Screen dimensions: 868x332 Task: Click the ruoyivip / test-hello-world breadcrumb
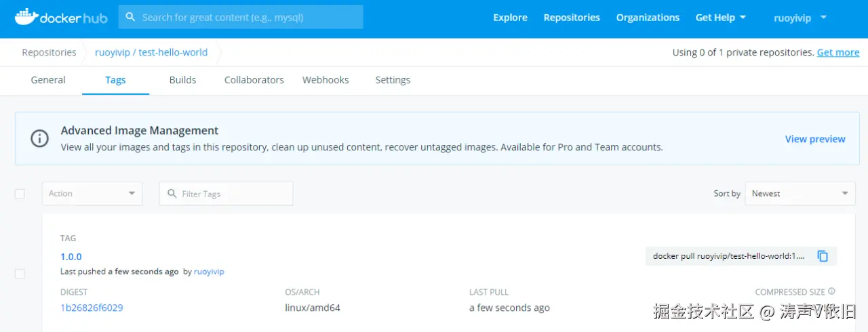point(151,52)
